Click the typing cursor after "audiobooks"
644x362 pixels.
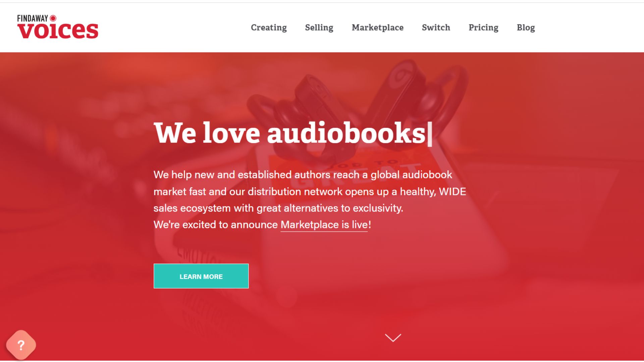[430, 134]
